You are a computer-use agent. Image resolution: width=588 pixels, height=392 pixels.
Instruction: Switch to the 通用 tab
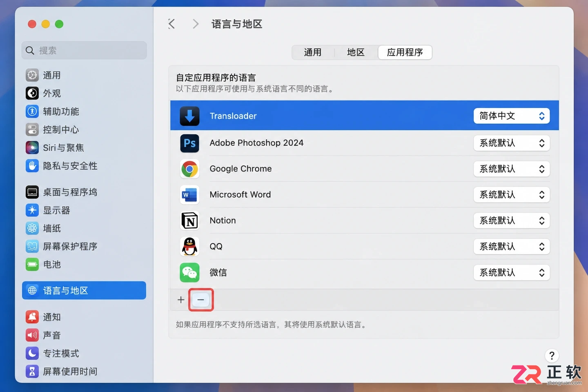coord(313,52)
